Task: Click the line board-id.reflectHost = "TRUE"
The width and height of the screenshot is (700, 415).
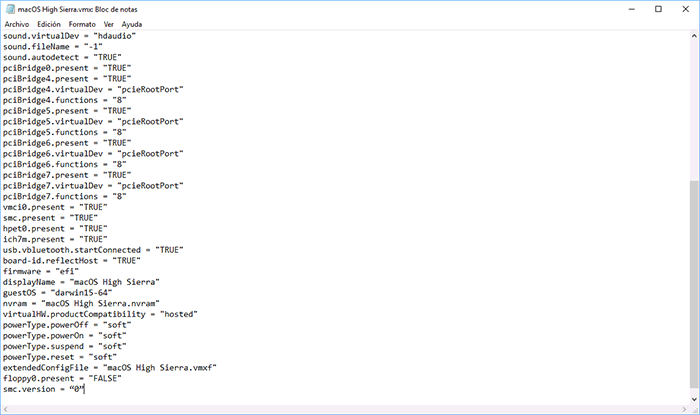Action: (x=72, y=261)
